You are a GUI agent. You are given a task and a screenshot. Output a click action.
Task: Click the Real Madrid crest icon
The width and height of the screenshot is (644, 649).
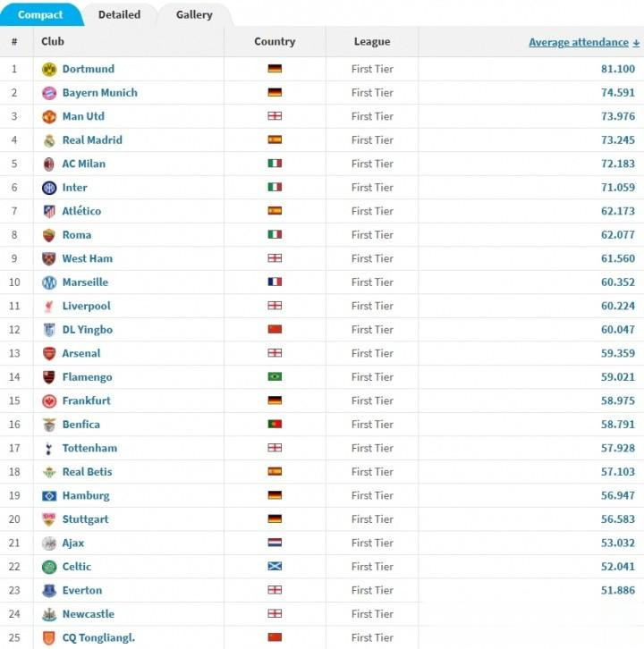coord(49,140)
